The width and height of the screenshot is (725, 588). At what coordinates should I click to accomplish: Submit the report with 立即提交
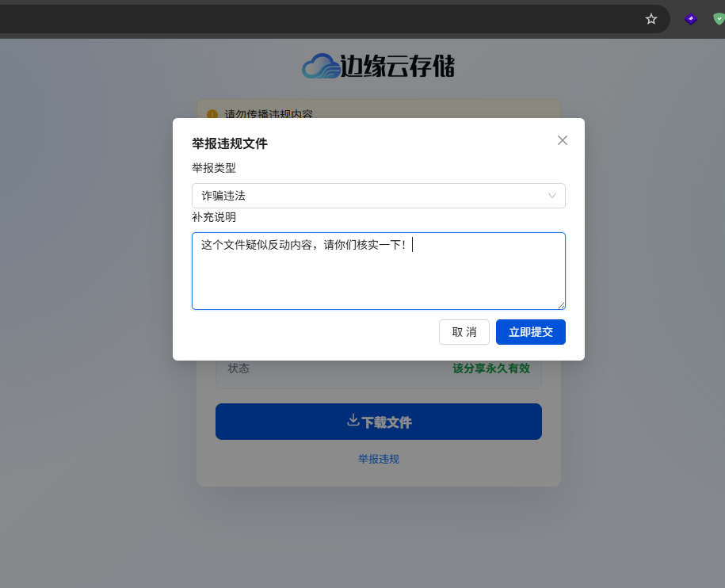pos(531,332)
